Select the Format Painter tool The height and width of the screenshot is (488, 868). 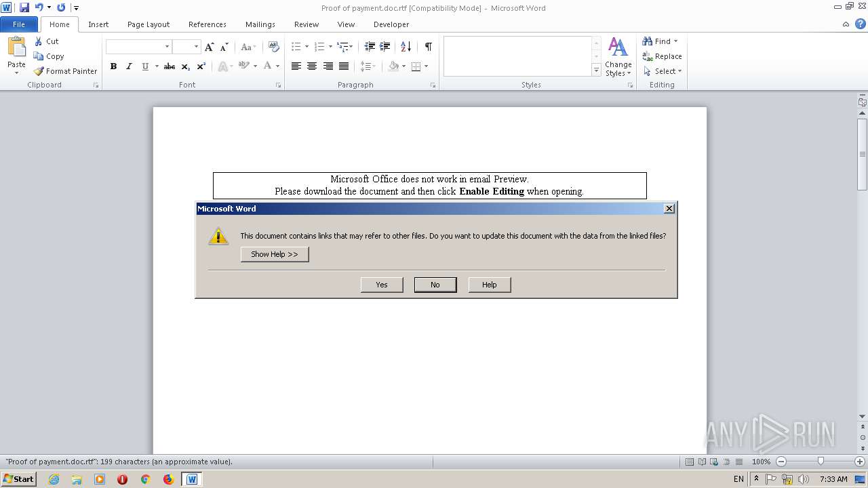65,71
